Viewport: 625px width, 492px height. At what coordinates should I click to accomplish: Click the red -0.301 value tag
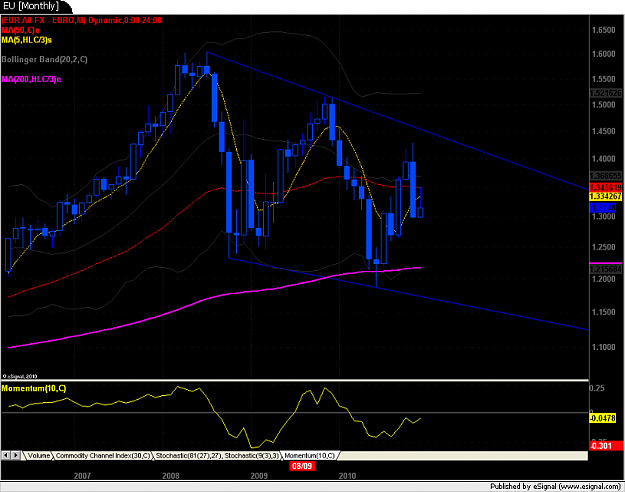[x=606, y=445]
